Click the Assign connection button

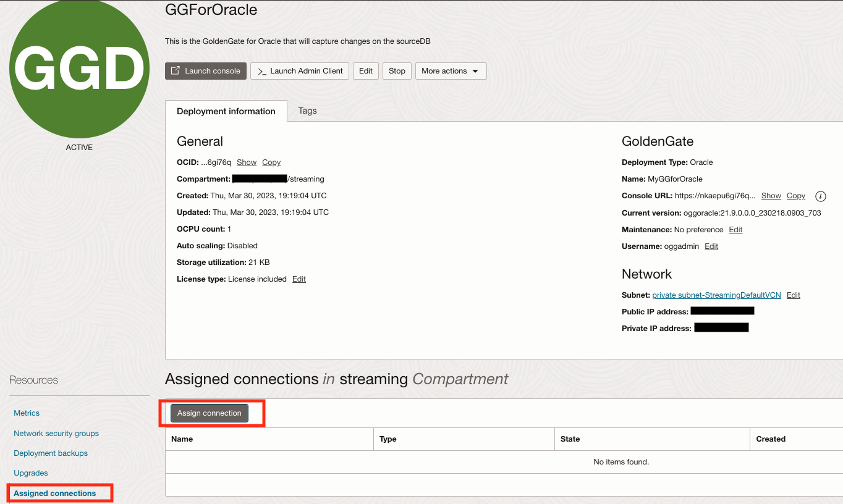210,413
